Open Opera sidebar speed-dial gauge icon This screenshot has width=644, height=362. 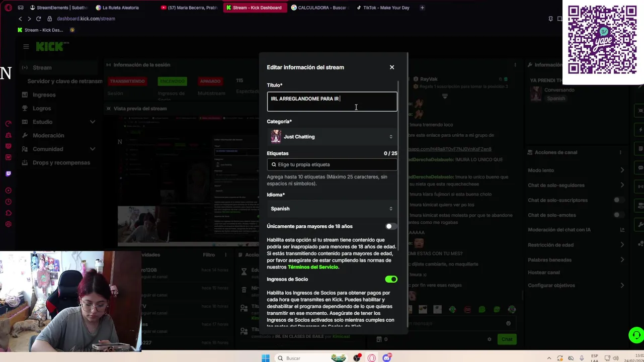click(x=8, y=123)
